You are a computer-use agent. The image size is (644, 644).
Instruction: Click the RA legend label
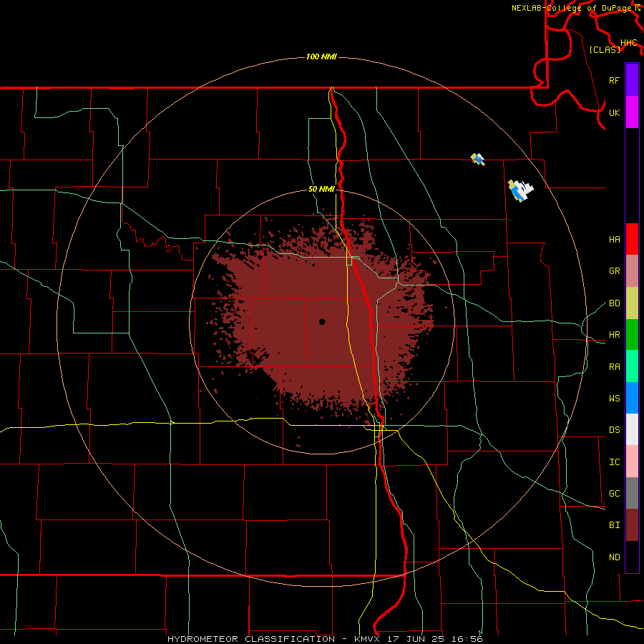[615, 367]
